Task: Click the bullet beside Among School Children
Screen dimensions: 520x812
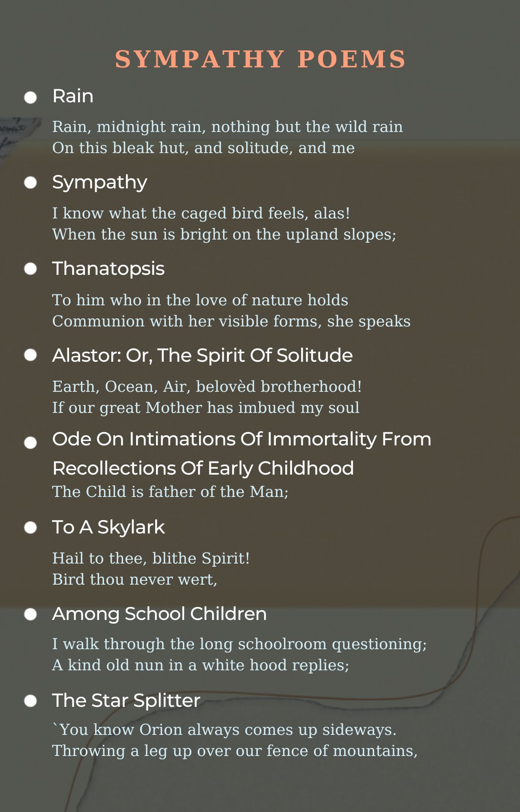Action: pyautogui.click(x=30, y=614)
